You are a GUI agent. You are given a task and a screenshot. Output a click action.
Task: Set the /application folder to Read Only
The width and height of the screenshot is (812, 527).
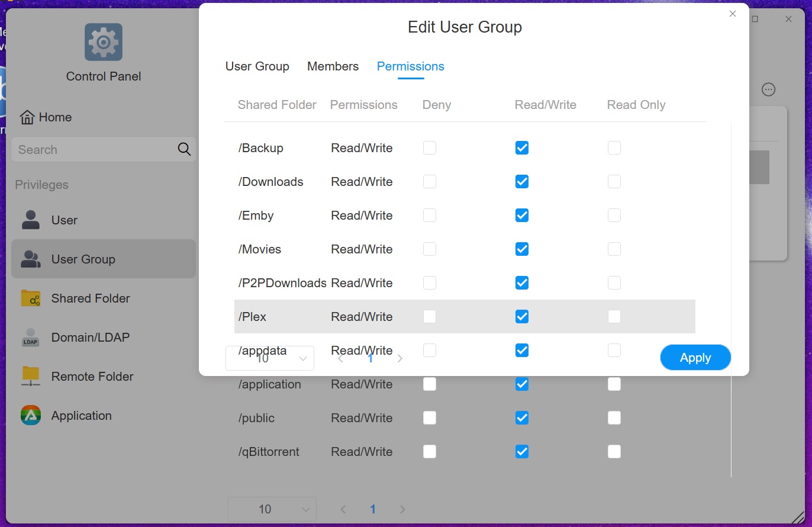pos(614,384)
